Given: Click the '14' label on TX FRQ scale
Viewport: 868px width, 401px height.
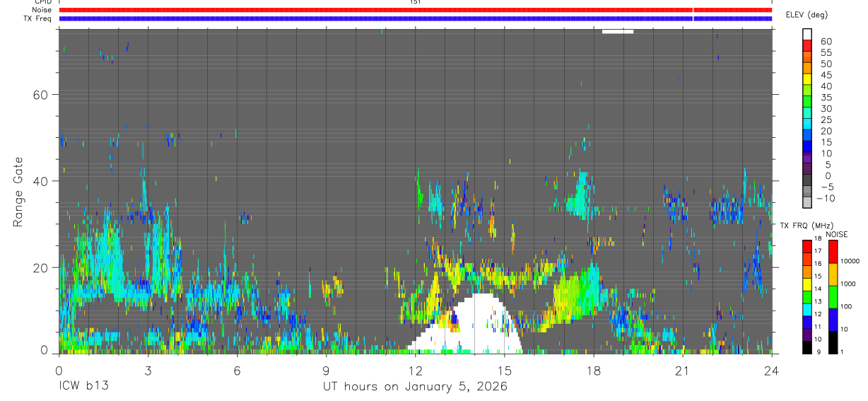Looking at the screenshot, I should pos(819,289).
